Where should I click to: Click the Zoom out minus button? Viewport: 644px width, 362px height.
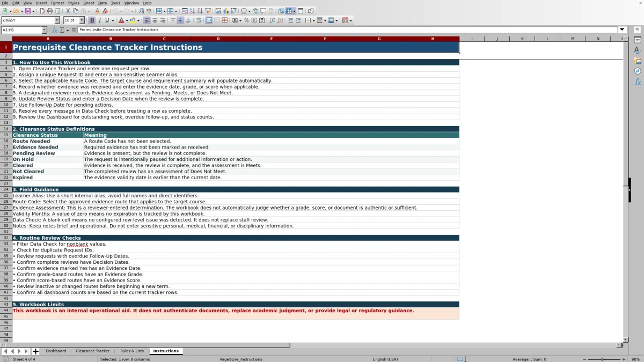583,359
